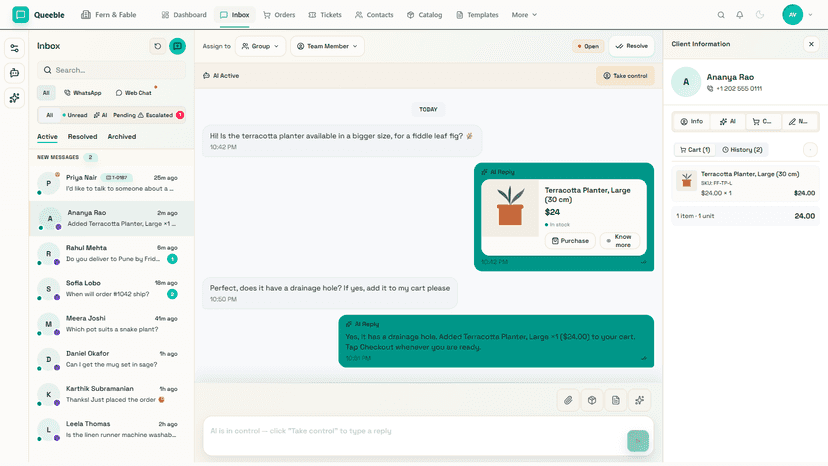
Task: Open the AI tab in client panel
Action: [727, 122]
